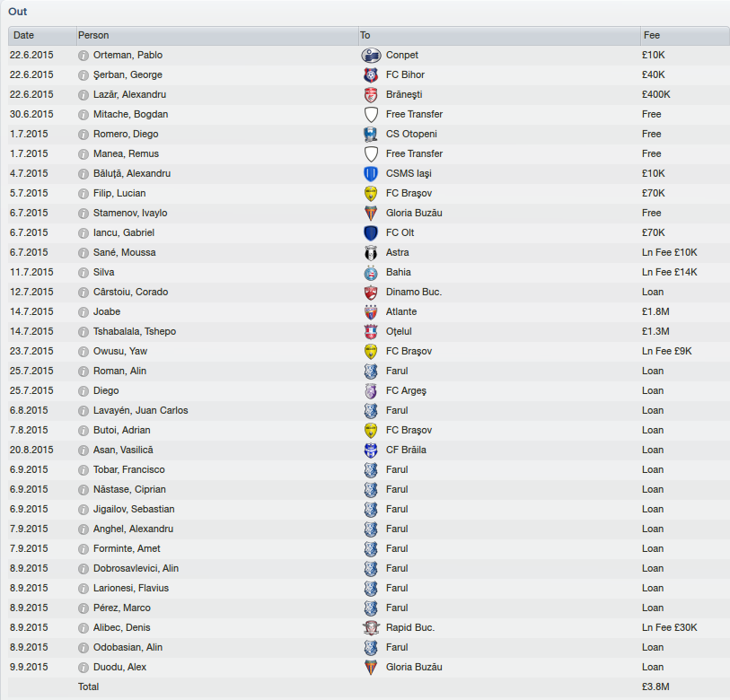This screenshot has width=730, height=700.
Task: Click the CF Brăila club crest
Action: pyautogui.click(x=371, y=451)
